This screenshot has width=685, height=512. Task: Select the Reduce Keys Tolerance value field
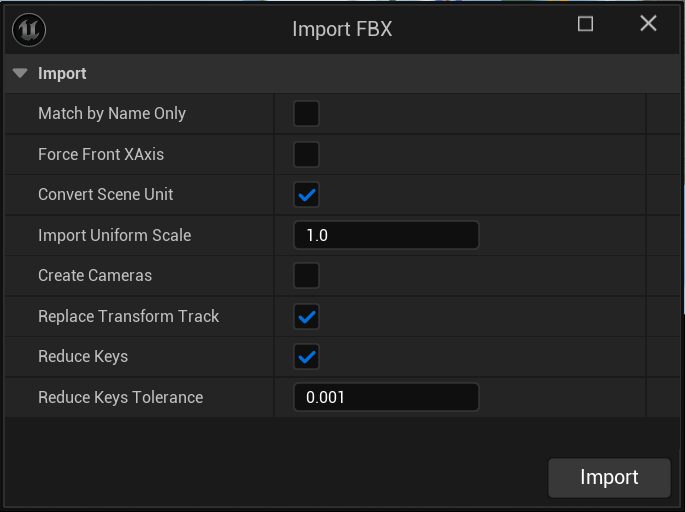click(x=386, y=397)
